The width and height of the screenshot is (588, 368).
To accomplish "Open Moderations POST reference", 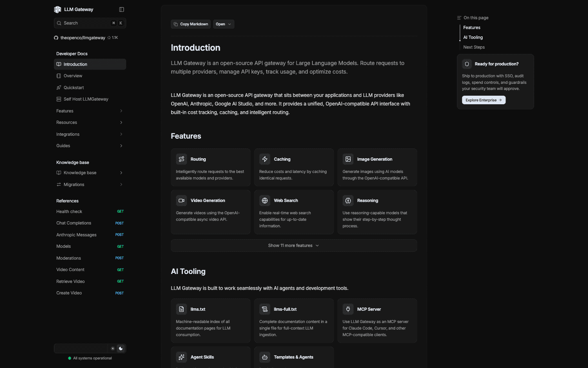I will [90, 258].
